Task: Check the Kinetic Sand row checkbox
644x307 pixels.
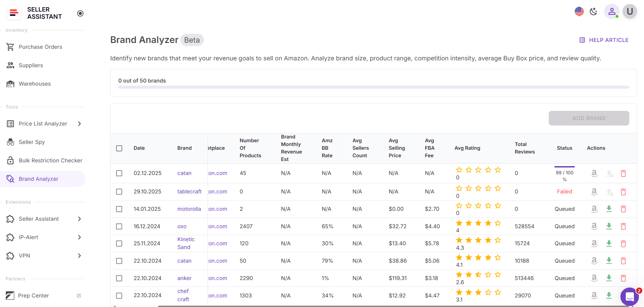Action: coord(119,244)
